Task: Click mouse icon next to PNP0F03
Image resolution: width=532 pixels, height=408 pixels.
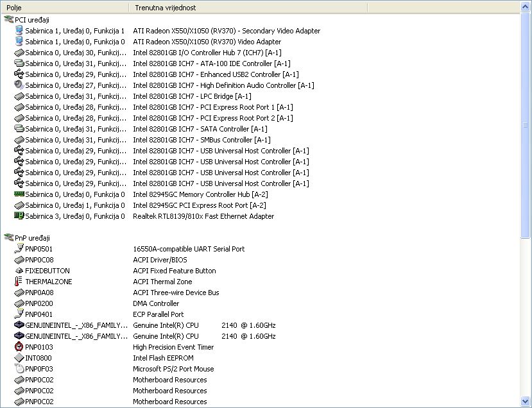Action: point(19,369)
